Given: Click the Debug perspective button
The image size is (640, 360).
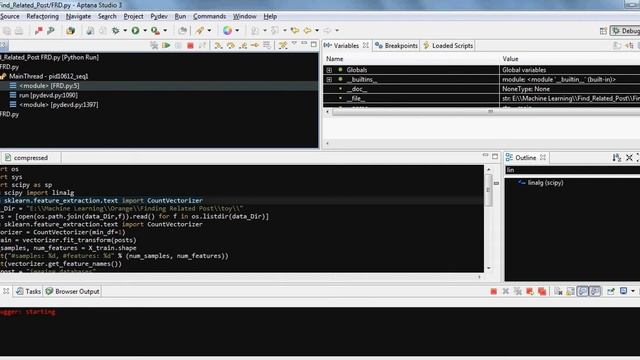Looking at the screenshot, I should [626, 31].
